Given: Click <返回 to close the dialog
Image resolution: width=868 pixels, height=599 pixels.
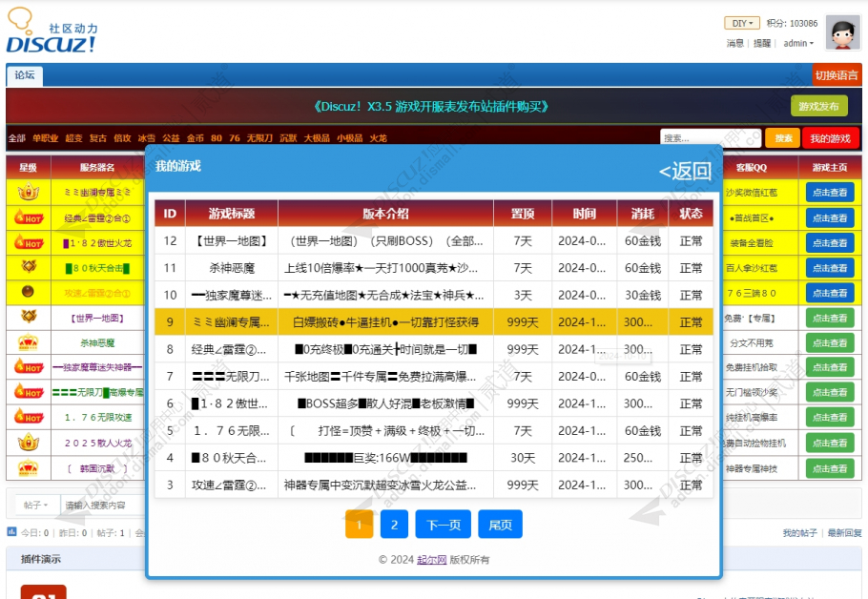Looking at the screenshot, I should tap(685, 171).
